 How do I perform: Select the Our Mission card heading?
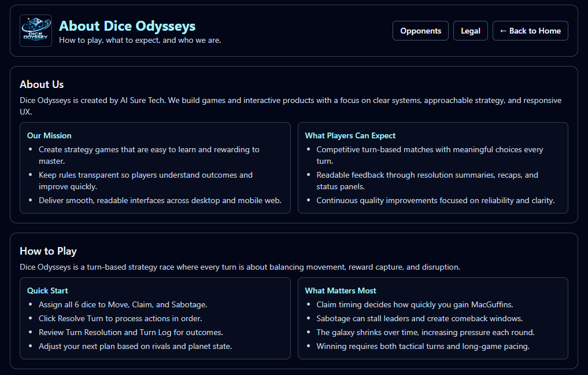pos(49,135)
